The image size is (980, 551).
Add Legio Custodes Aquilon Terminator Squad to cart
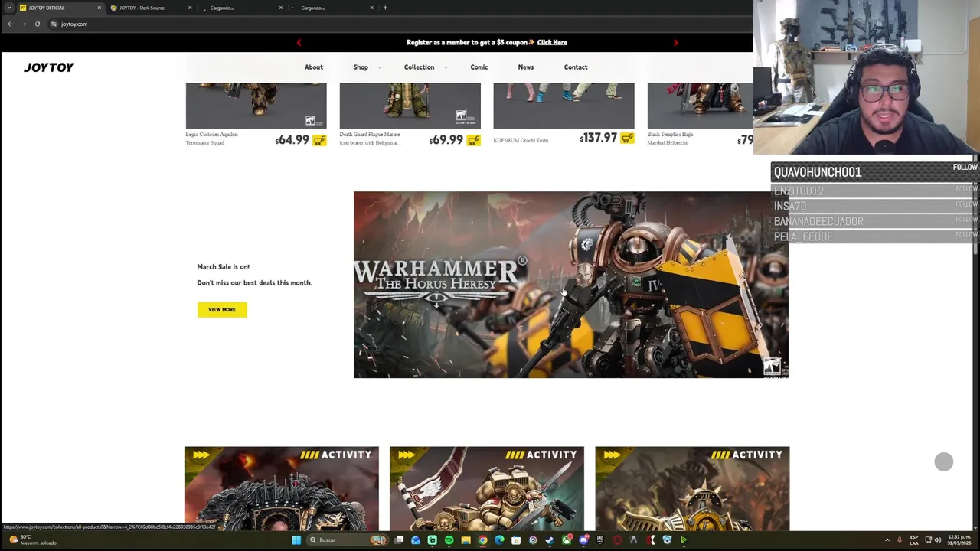coord(319,140)
